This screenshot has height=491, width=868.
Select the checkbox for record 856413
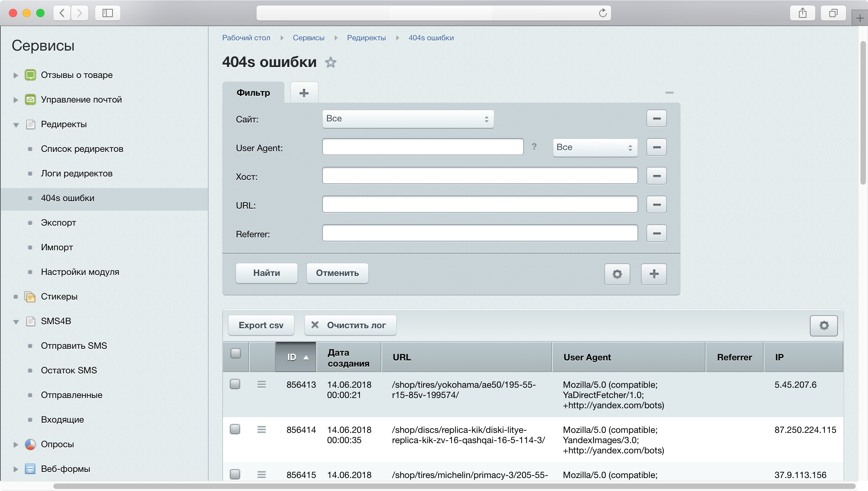coord(235,384)
